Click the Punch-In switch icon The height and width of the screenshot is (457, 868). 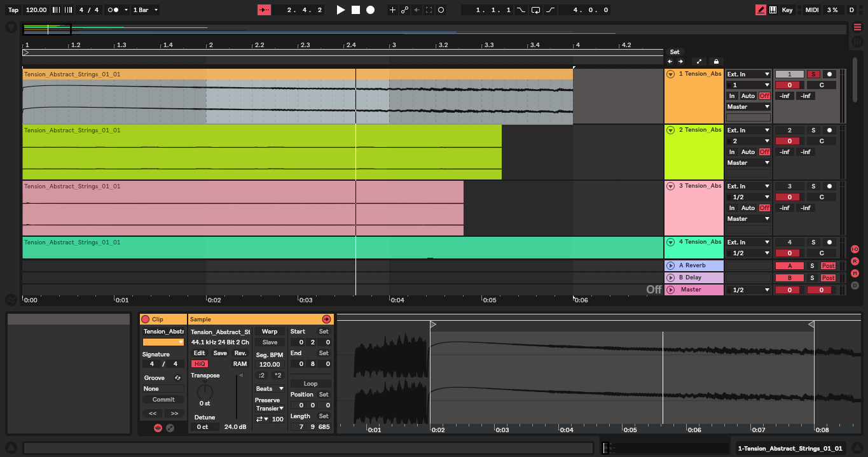point(521,10)
